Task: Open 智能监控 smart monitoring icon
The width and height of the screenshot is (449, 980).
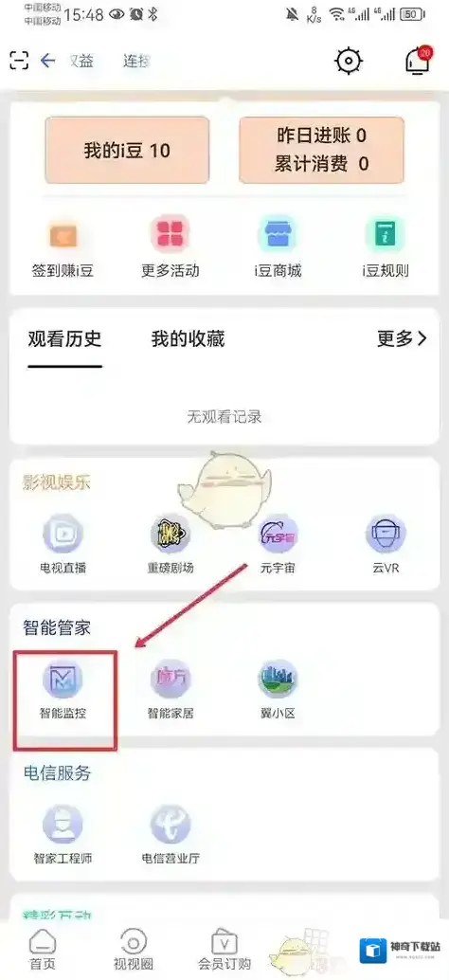Action: pos(63,679)
